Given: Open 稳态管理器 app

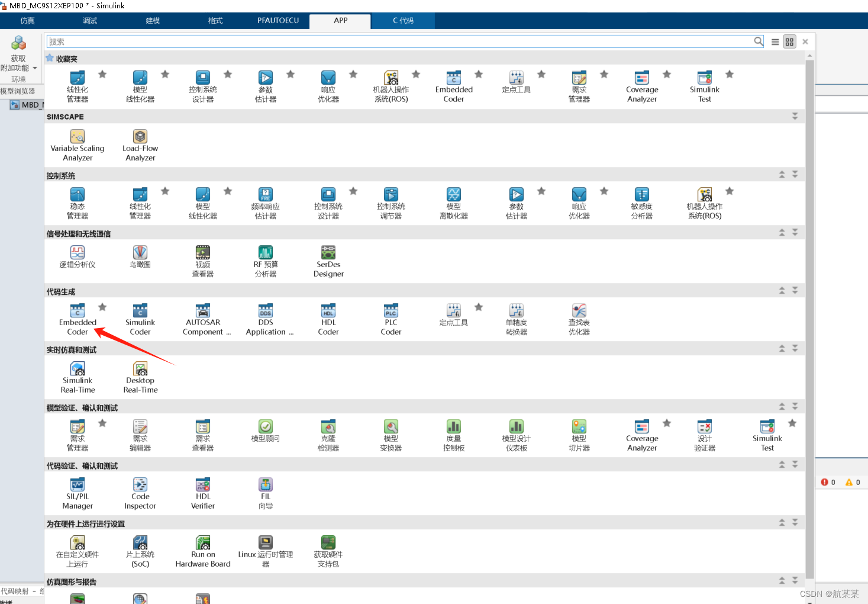Looking at the screenshot, I should [x=78, y=203].
